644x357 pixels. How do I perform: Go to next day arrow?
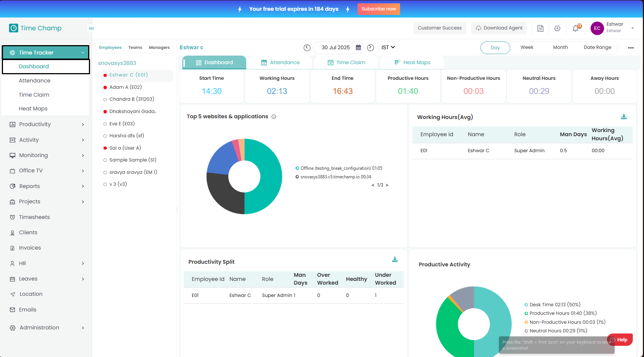pyautogui.click(x=371, y=48)
